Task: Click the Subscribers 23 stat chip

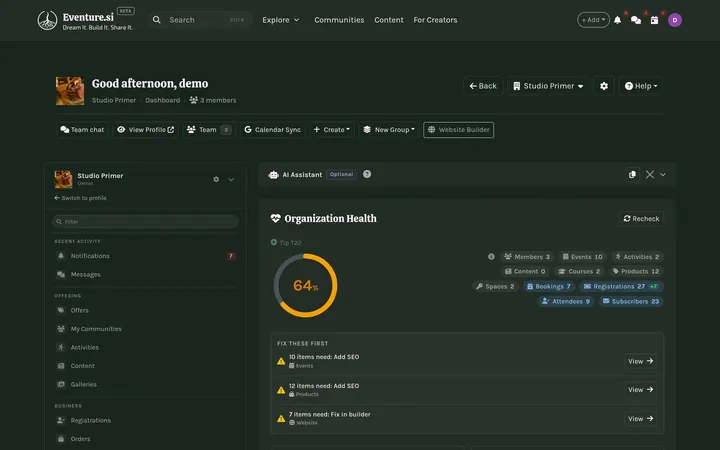Action: pos(631,301)
